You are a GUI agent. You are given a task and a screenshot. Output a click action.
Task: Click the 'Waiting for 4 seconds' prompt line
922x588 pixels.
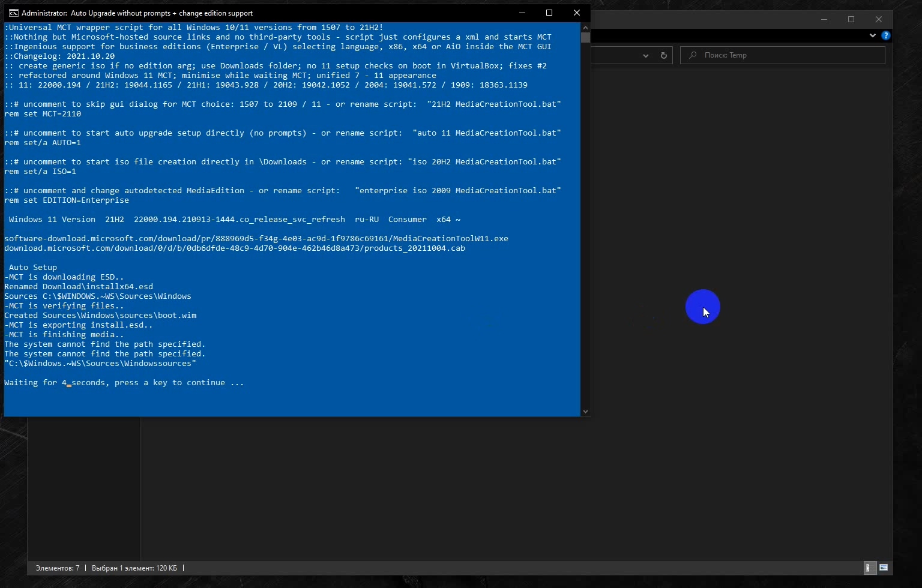[124, 383]
